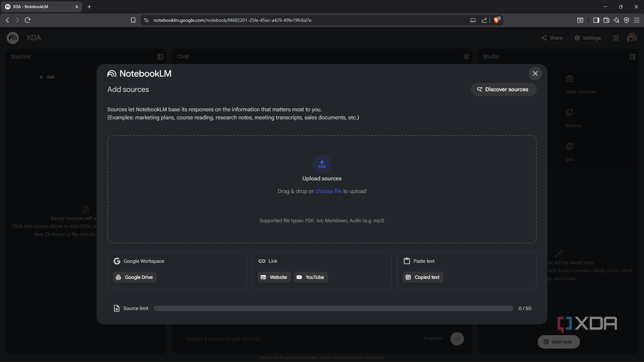Viewport: 644px width, 362px height.
Task: Click the Add source button in Sources panel
Action: (47, 77)
